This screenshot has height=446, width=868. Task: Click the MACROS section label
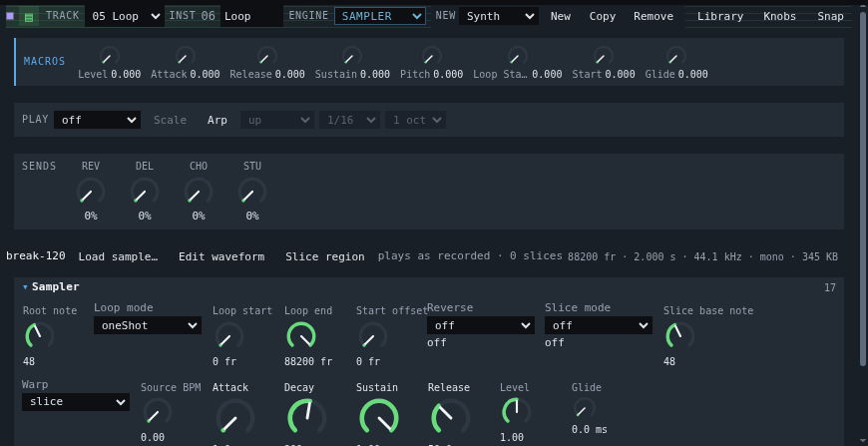44,61
